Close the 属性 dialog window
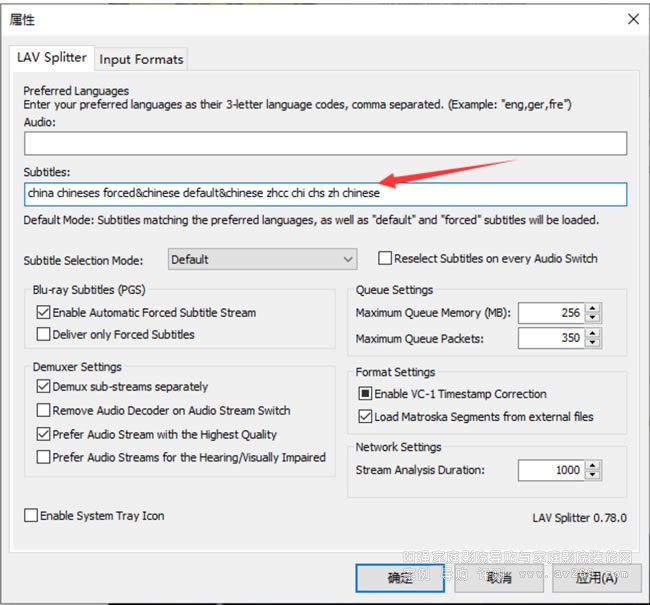 [x=632, y=19]
